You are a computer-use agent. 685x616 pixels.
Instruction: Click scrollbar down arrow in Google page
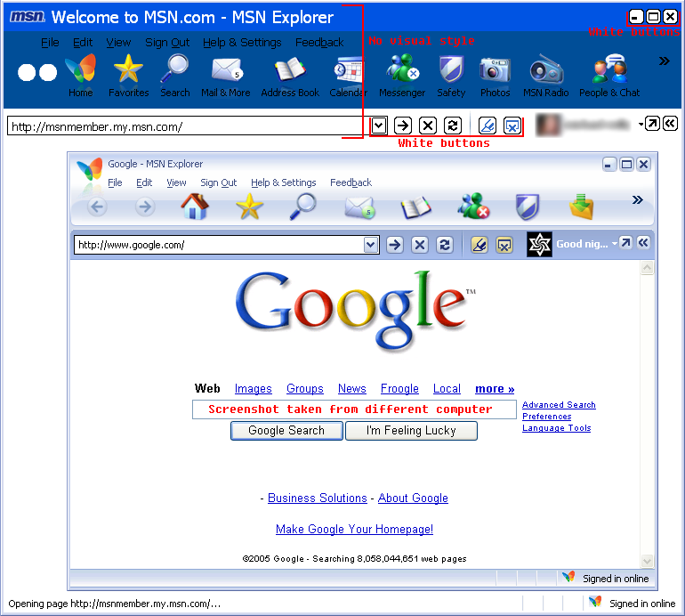[x=647, y=561]
